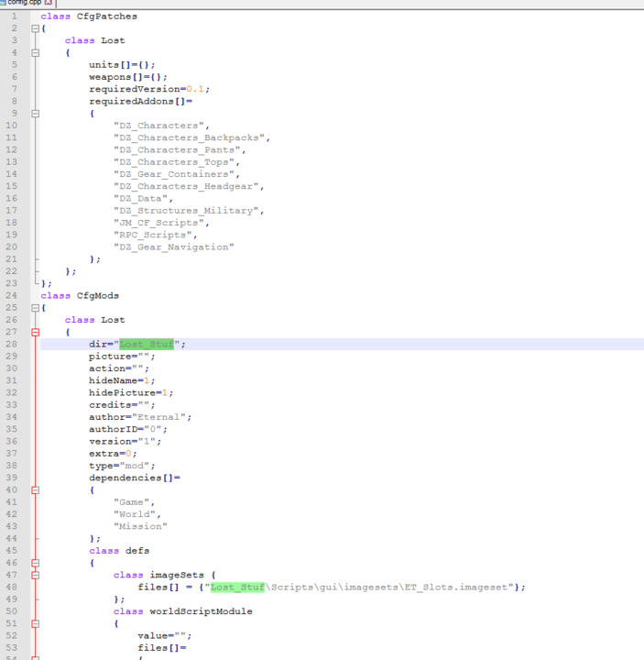Screen dimensions: 644x660
Task: Click on "imageSets" class name
Action: point(177,575)
